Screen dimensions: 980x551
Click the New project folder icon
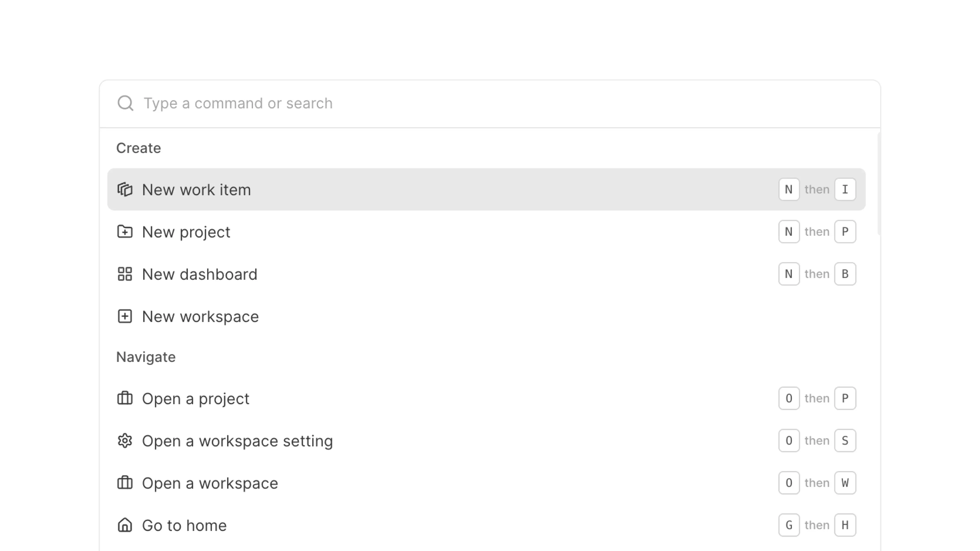pos(124,232)
